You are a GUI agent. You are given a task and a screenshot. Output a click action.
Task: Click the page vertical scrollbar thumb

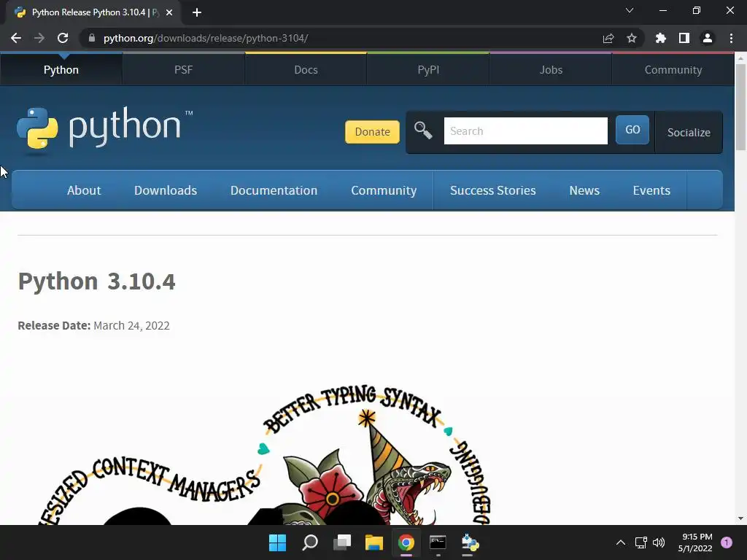pos(740,107)
